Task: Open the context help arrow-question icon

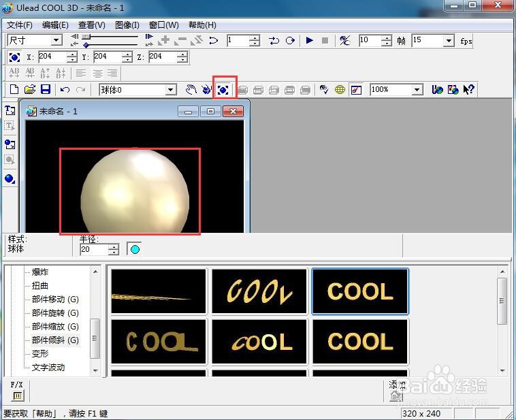Action: [468, 90]
